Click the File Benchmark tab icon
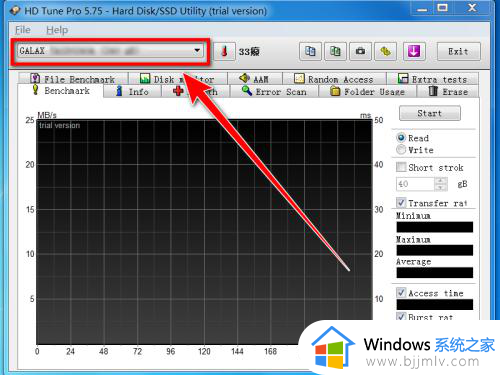This screenshot has height=375, width=500. pos(35,78)
